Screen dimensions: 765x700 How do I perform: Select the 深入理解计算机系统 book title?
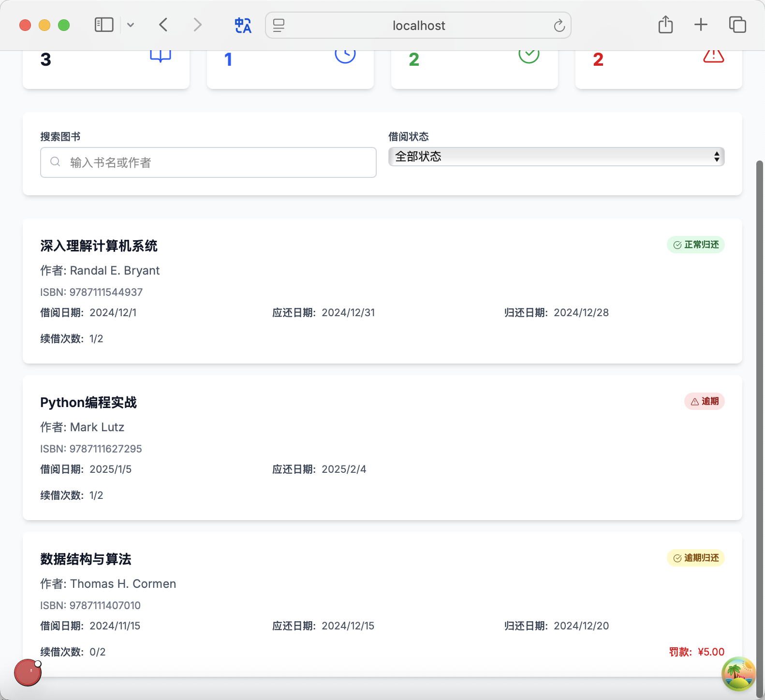tap(99, 246)
